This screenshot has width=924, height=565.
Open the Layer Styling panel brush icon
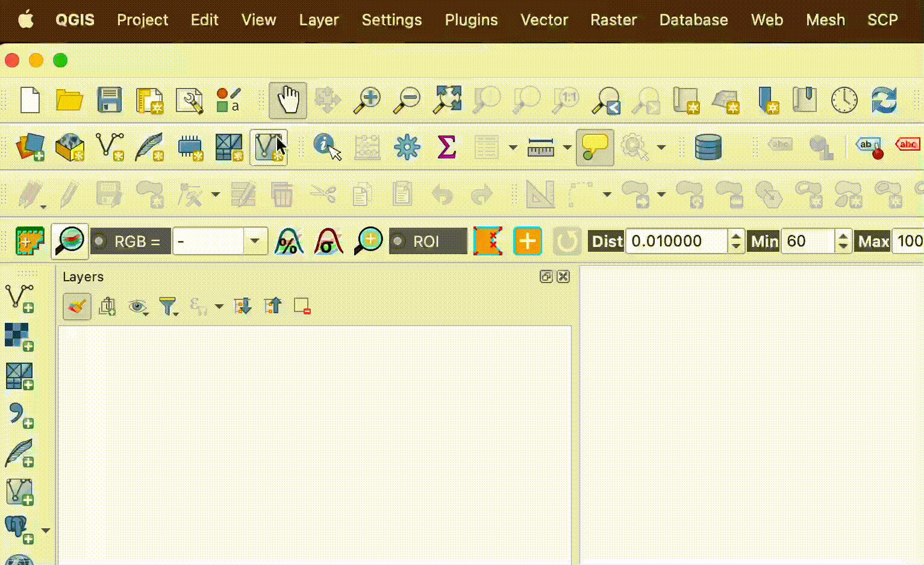77,307
